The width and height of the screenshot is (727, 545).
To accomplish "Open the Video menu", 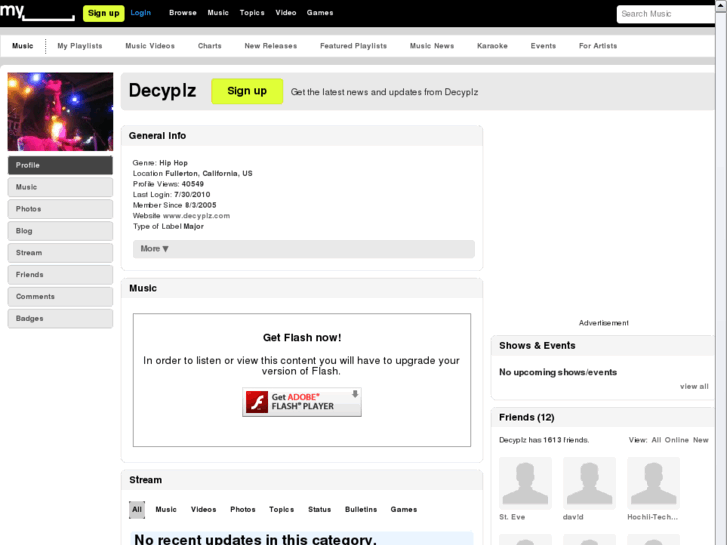I will tap(286, 13).
